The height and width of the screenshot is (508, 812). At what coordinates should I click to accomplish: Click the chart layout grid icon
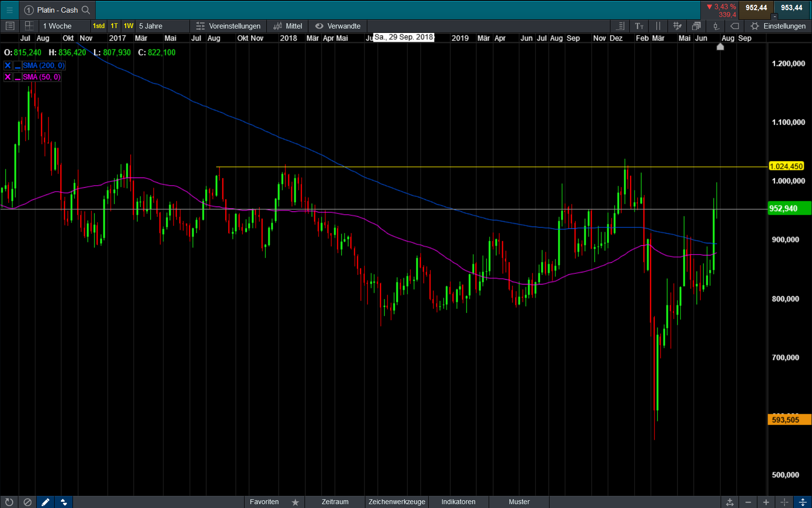click(29, 26)
